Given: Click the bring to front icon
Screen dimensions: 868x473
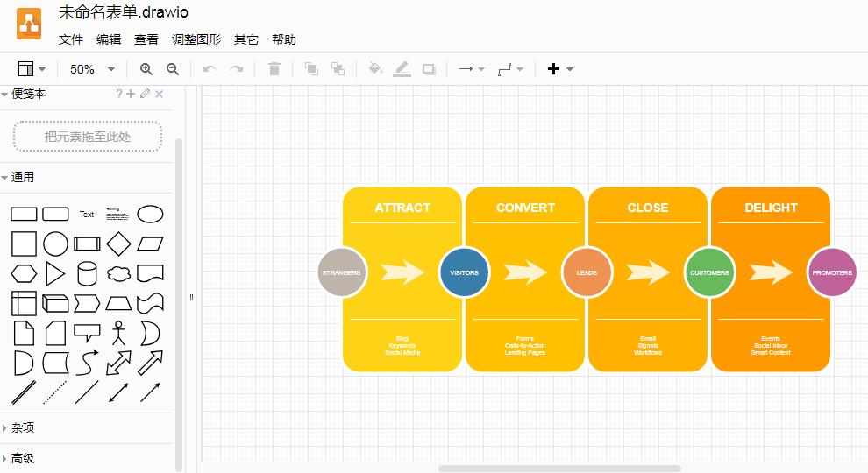Looking at the screenshot, I should pos(311,69).
